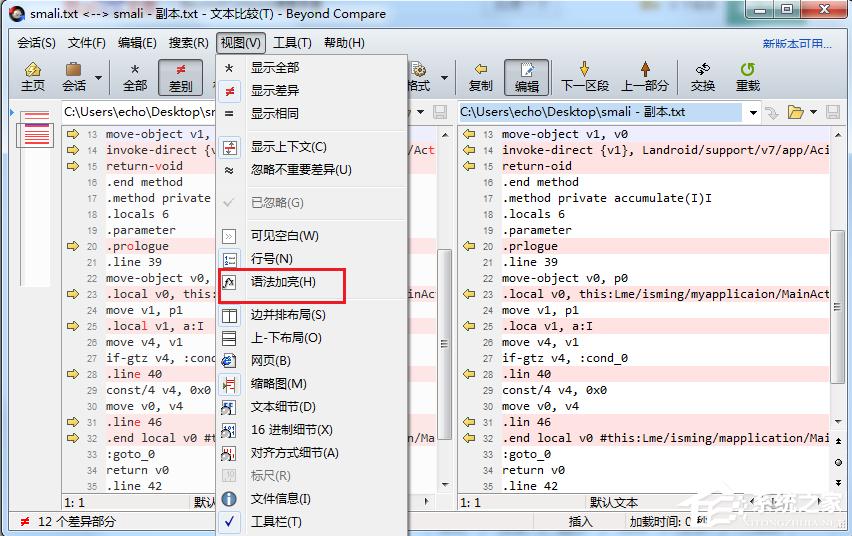
Task: Click right pane line '.method private accumulate(I)I'
Action: 606,198
